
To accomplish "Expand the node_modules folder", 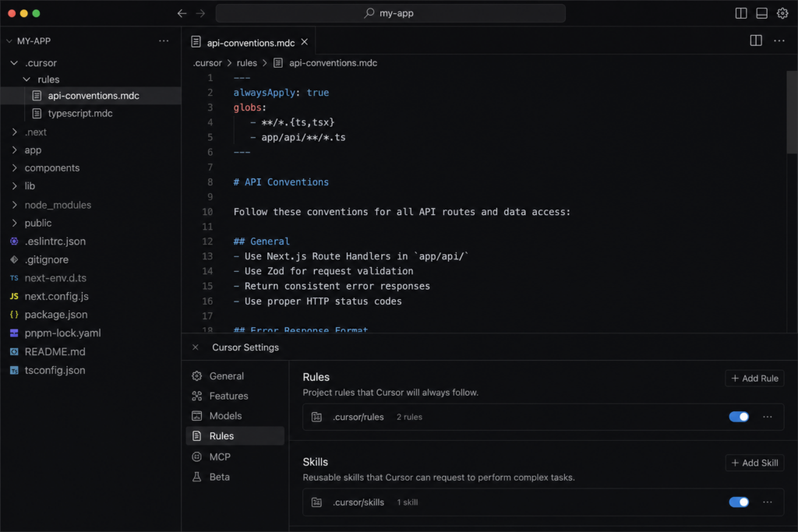I will coord(14,205).
